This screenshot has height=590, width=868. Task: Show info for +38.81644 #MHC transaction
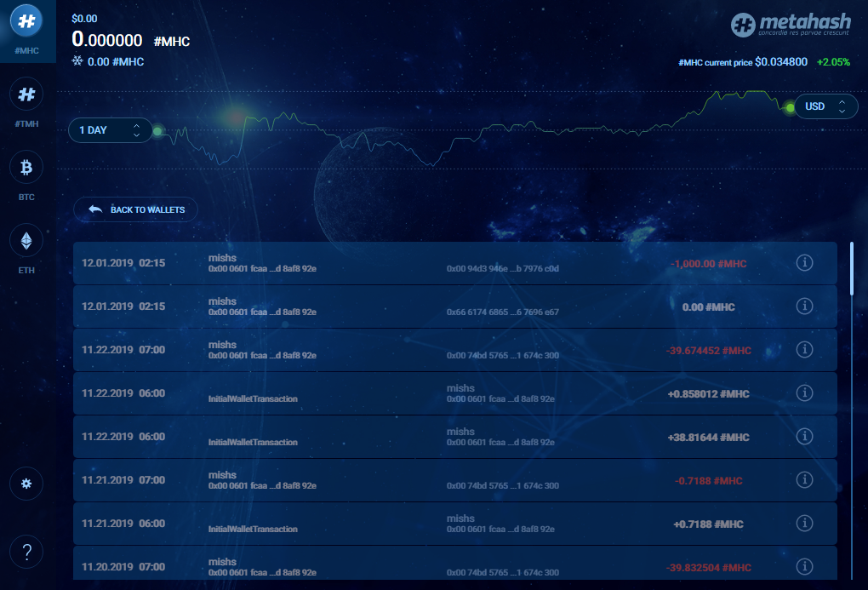click(x=804, y=437)
